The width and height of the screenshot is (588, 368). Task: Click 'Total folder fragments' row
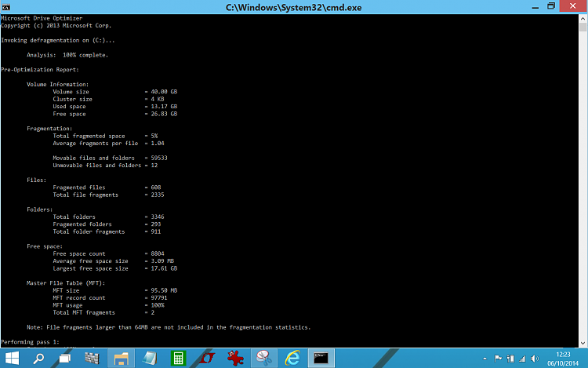[x=107, y=231]
